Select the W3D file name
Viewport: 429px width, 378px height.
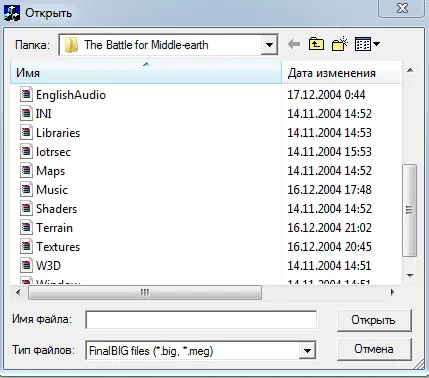point(48,266)
